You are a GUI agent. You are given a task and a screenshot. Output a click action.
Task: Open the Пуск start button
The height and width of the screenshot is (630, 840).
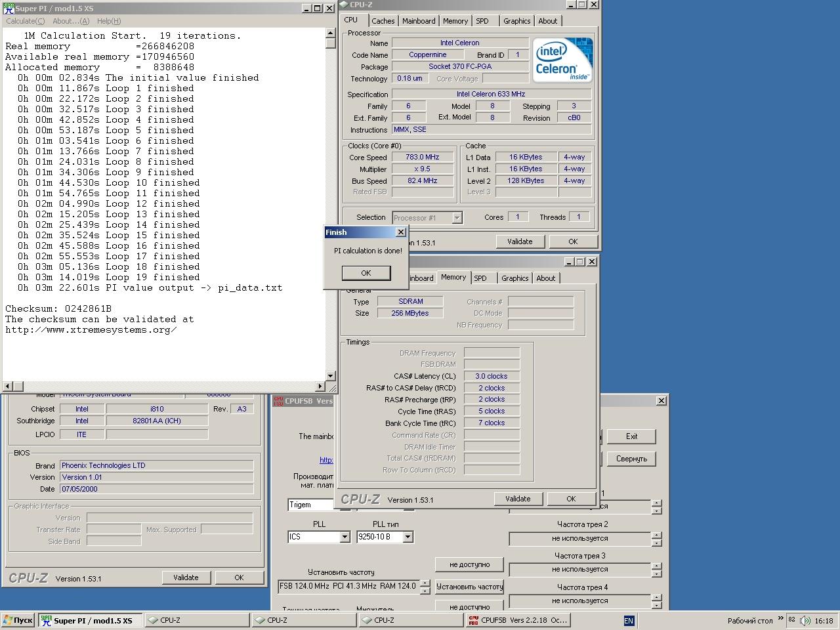pyautogui.click(x=18, y=620)
